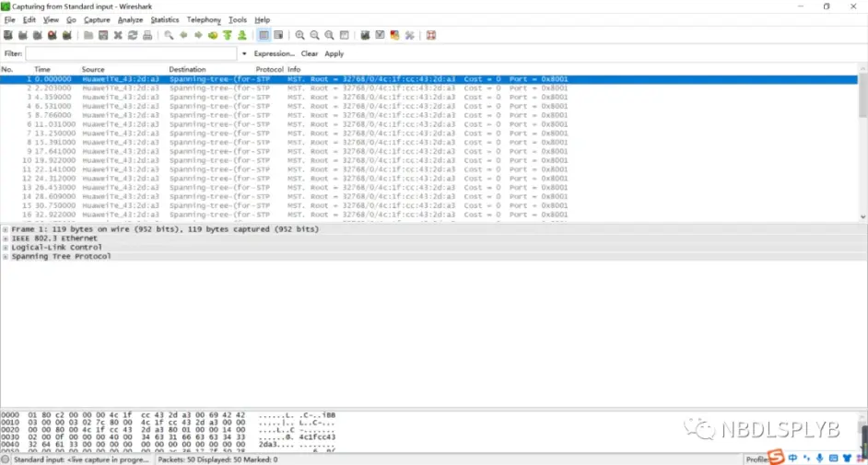
Task: Reload this capture file icon
Action: pos(133,35)
